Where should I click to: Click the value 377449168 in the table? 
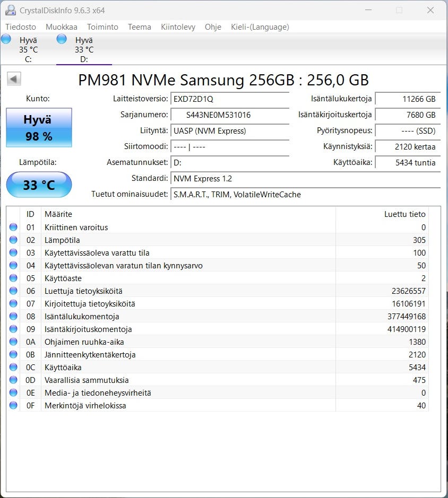tap(407, 316)
